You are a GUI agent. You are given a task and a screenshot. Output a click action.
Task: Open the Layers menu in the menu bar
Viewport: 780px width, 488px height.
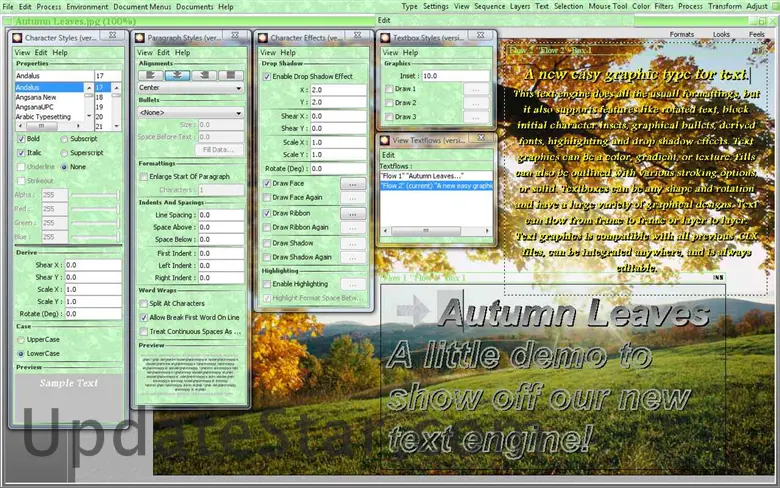[x=520, y=6]
